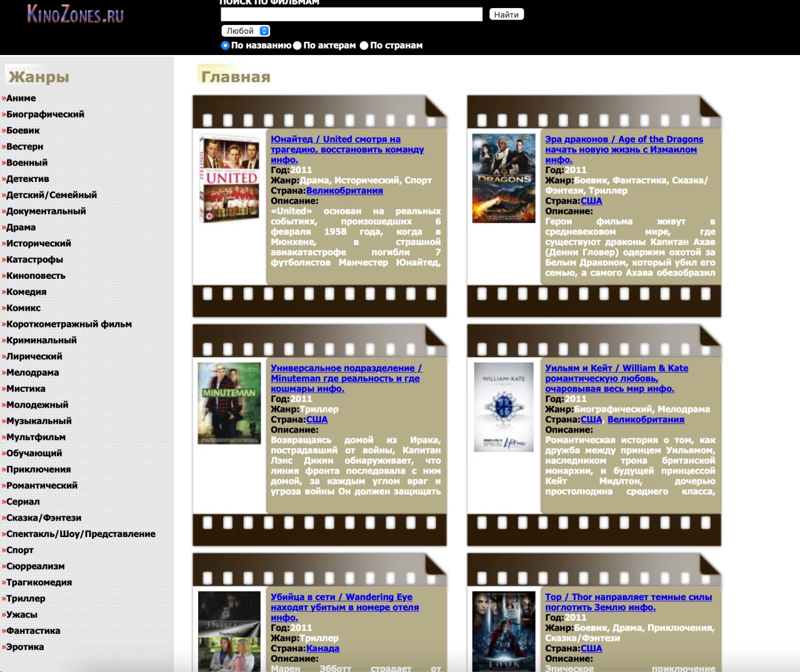
Task: Choose the Исторический genre link
Action: pyautogui.click(x=39, y=244)
